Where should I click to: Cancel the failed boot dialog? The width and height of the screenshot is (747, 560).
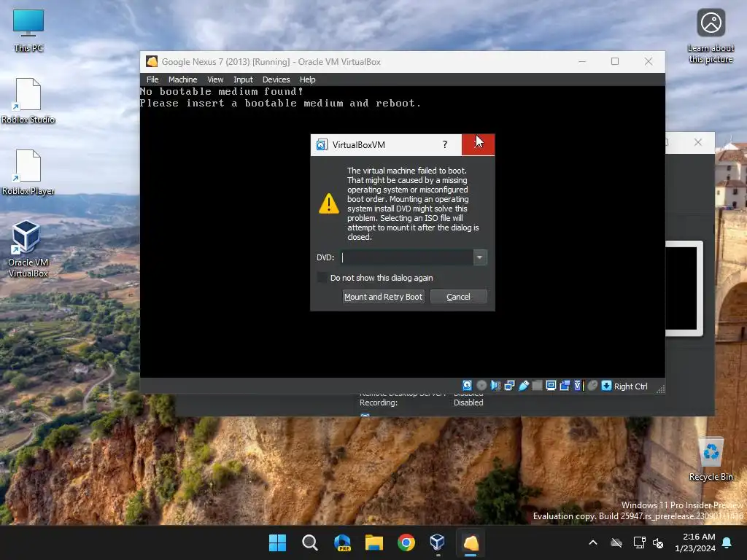click(x=458, y=297)
